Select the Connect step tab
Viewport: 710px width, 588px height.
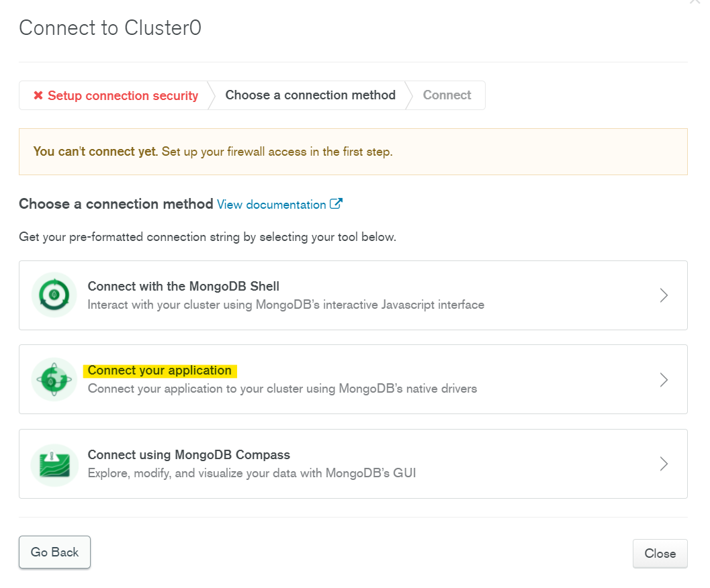point(447,95)
